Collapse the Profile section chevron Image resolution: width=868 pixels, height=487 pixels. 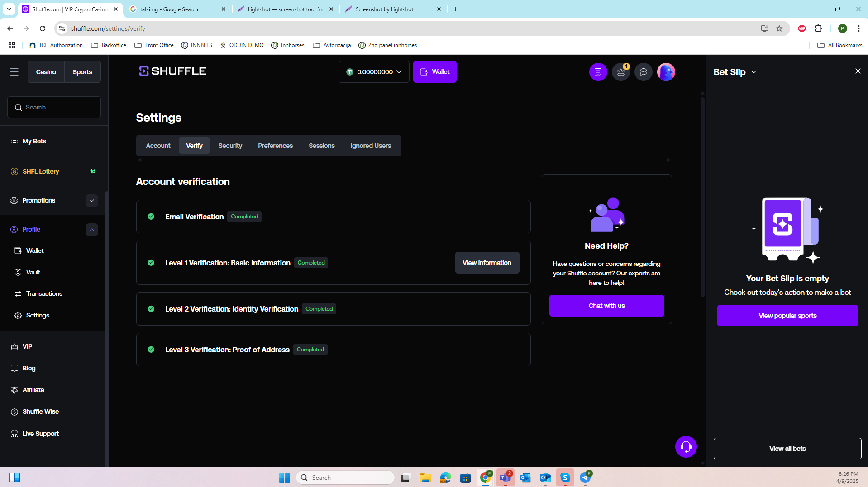pos(91,230)
